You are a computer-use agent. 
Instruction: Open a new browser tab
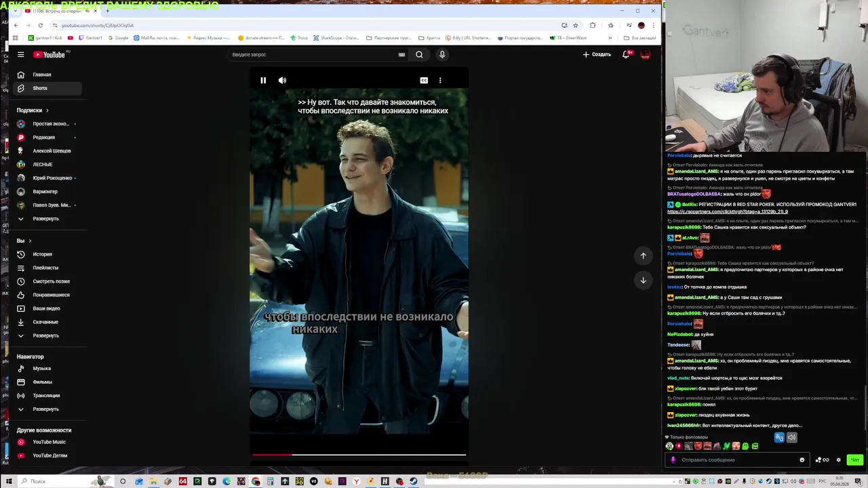pos(107,11)
